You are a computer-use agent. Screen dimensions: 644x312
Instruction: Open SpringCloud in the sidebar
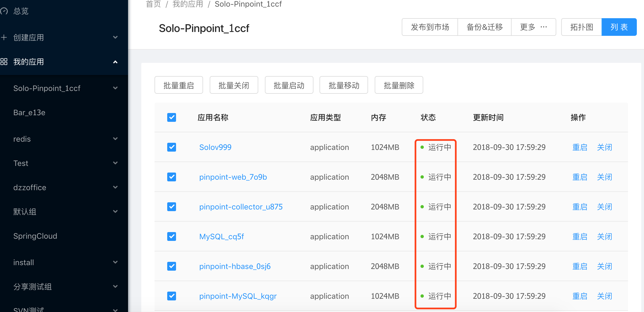pyautogui.click(x=35, y=236)
